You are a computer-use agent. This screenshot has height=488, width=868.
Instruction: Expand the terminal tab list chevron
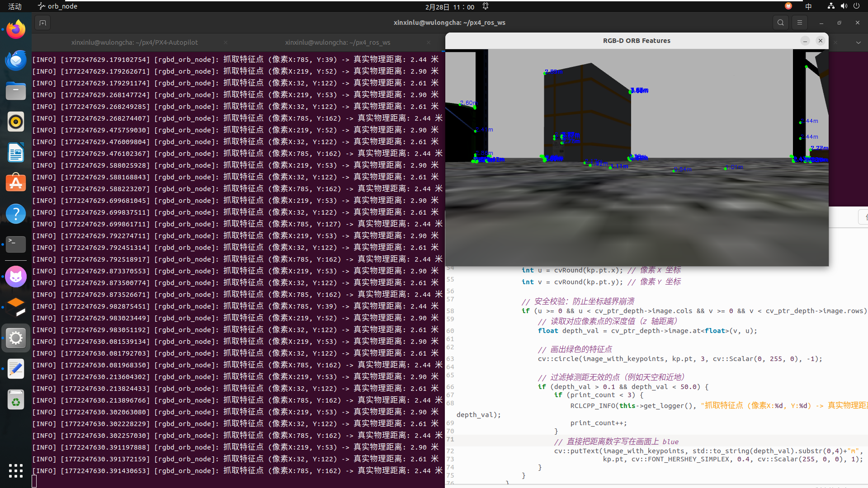(858, 42)
